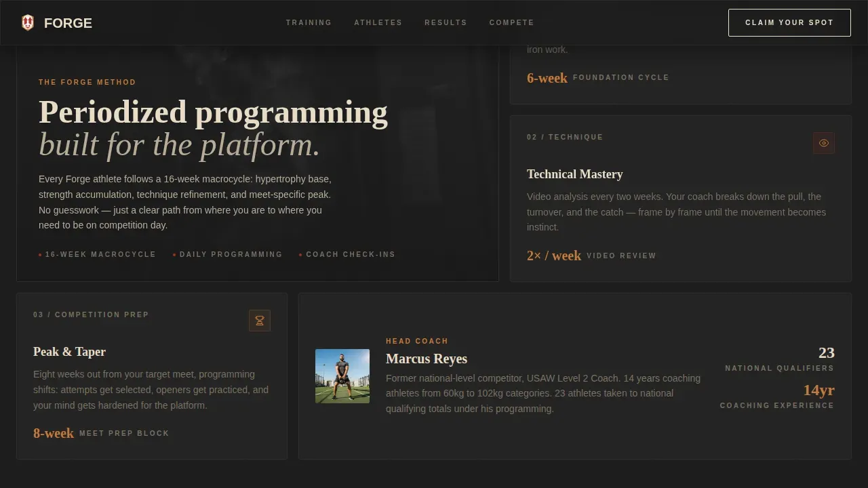
Task: Click the Peak & Taper heading
Action: 69,352
